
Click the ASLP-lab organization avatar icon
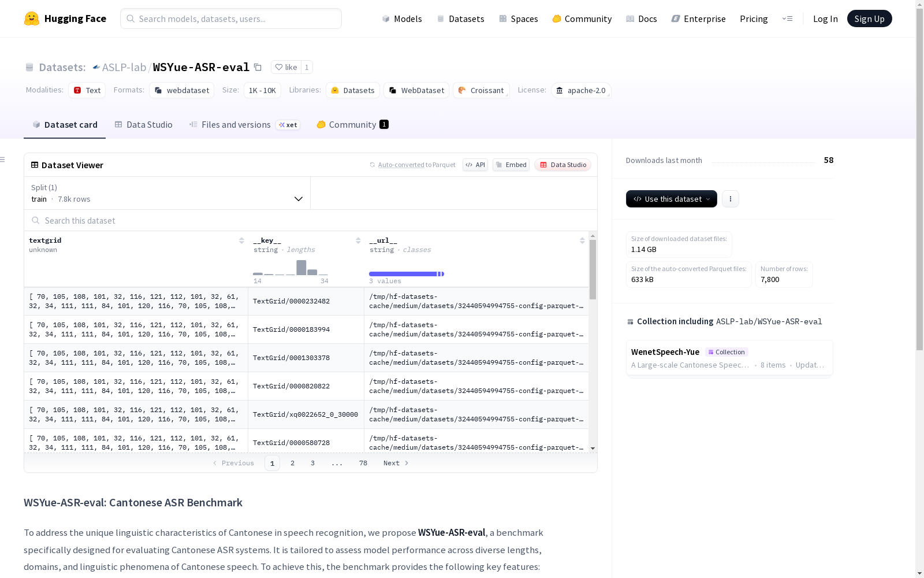(96, 67)
